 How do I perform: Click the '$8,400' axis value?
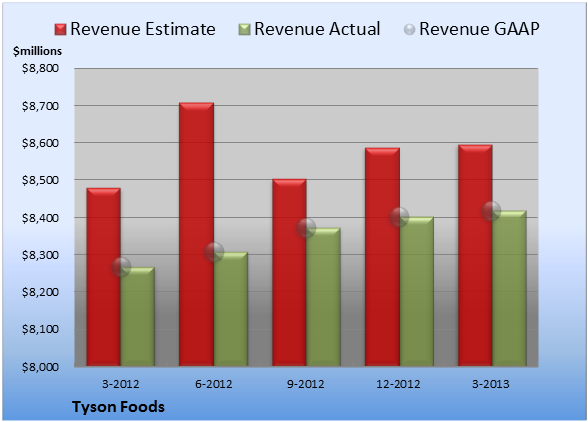click(40, 218)
